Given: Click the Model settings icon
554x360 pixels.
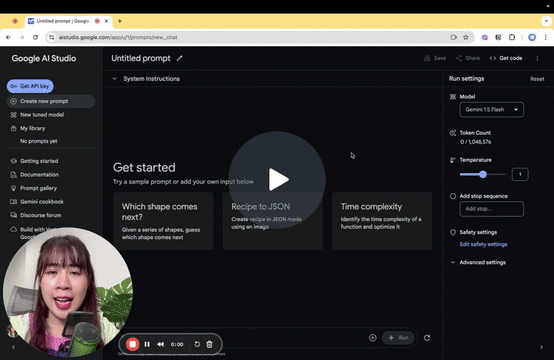Looking at the screenshot, I should tap(453, 97).
